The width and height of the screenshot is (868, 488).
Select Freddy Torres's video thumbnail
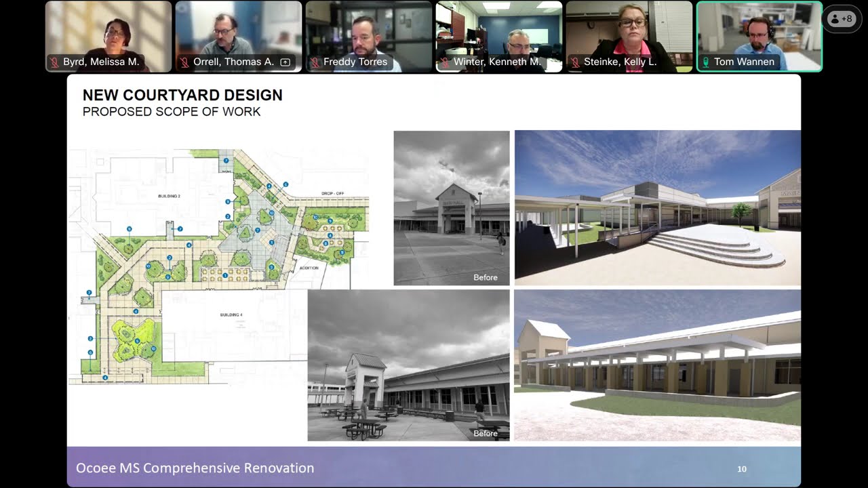click(x=369, y=37)
